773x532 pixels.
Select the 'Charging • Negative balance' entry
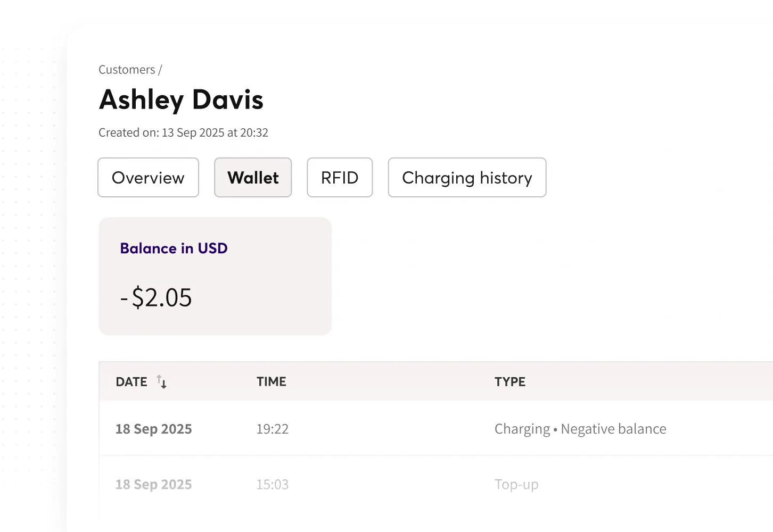pos(580,429)
